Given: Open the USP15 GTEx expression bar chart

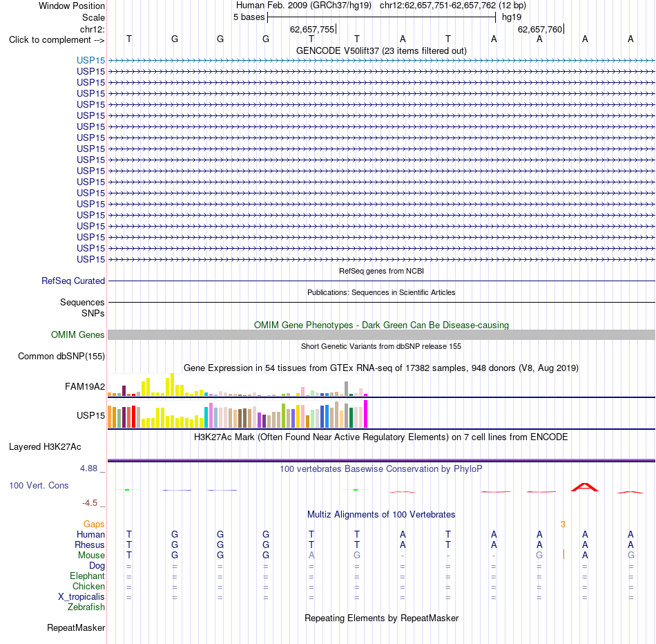Looking at the screenshot, I should [238, 414].
